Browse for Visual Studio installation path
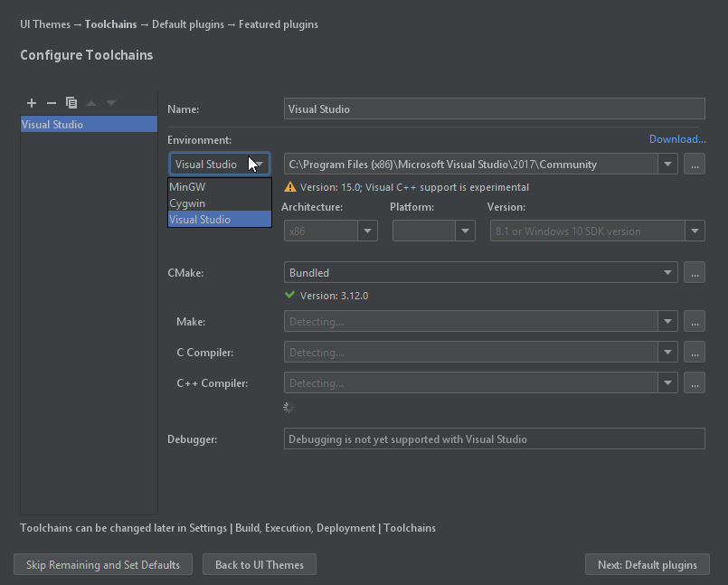The width and height of the screenshot is (728, 585). coord(695,164)
